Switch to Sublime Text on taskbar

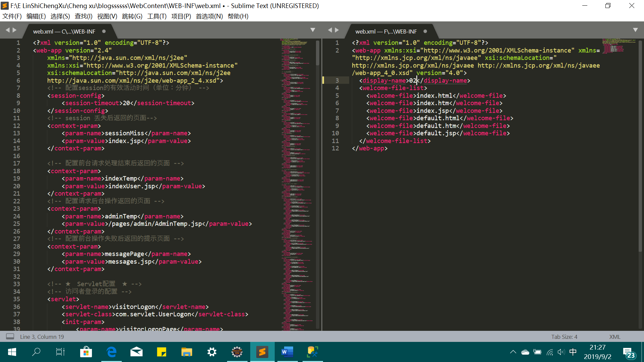pyautogui.click(x=262, y=352)
